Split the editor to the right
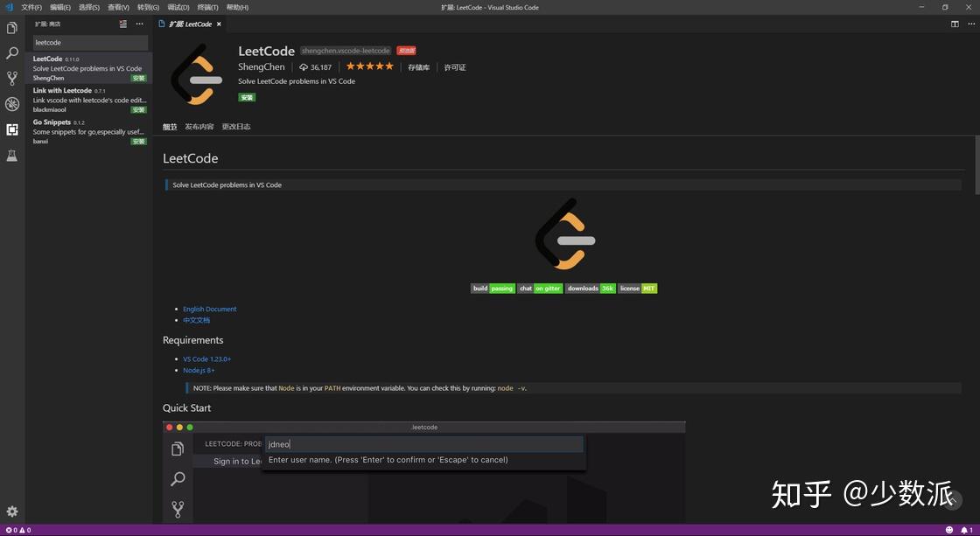This screenshot has width=980, height=536. point(955,24)
